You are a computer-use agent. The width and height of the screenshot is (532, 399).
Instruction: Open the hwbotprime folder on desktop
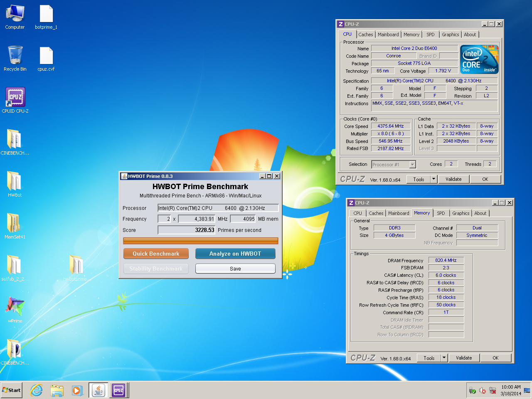tap(76, 268)
